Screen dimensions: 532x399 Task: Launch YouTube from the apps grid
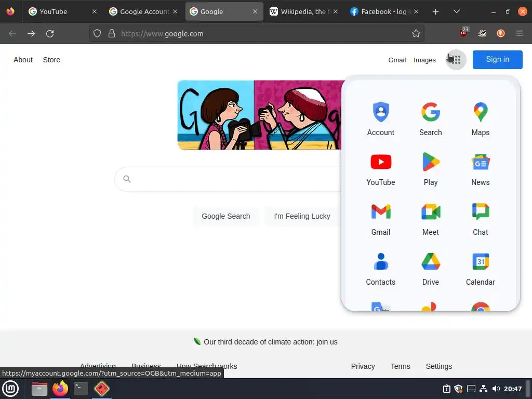[380, 169]
